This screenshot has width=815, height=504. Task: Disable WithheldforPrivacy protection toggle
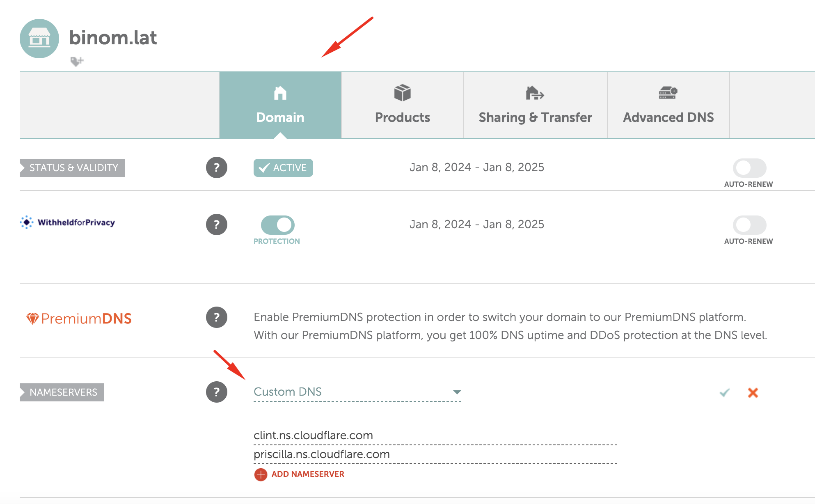(x=278, y=225)
